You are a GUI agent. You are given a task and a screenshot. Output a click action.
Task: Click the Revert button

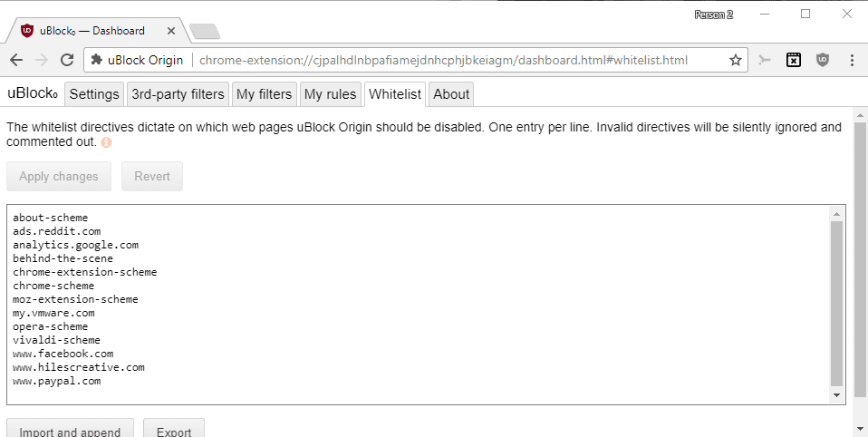[x=152, y=176]
